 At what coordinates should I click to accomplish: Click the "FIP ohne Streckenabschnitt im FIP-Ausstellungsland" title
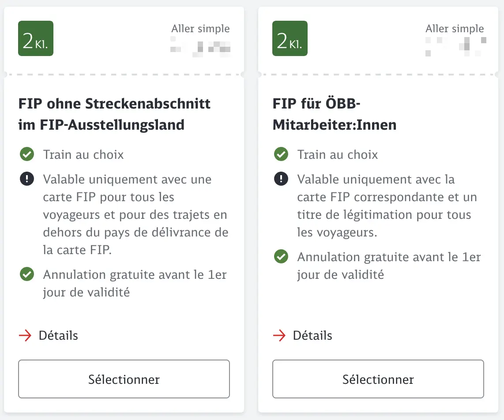point(114,114)
